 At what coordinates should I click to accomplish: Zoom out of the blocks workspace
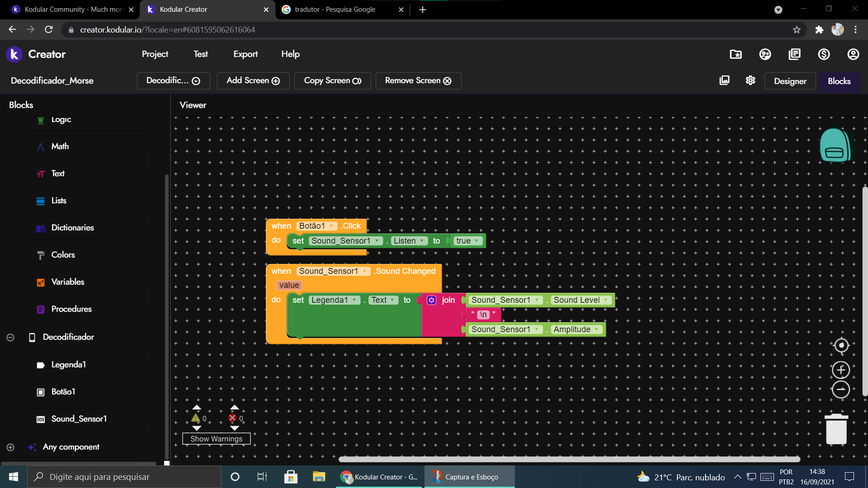(x=841, y=389)
